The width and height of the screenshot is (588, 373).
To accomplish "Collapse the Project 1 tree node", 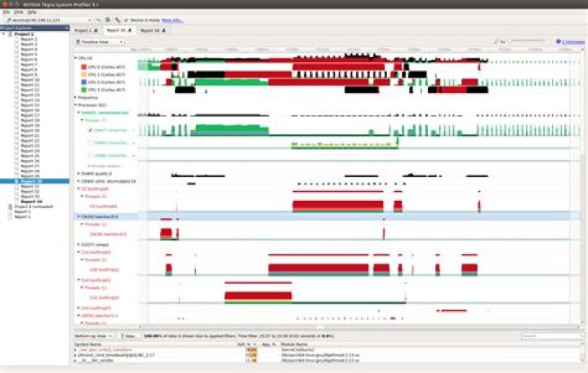I will tap(4, 34).
